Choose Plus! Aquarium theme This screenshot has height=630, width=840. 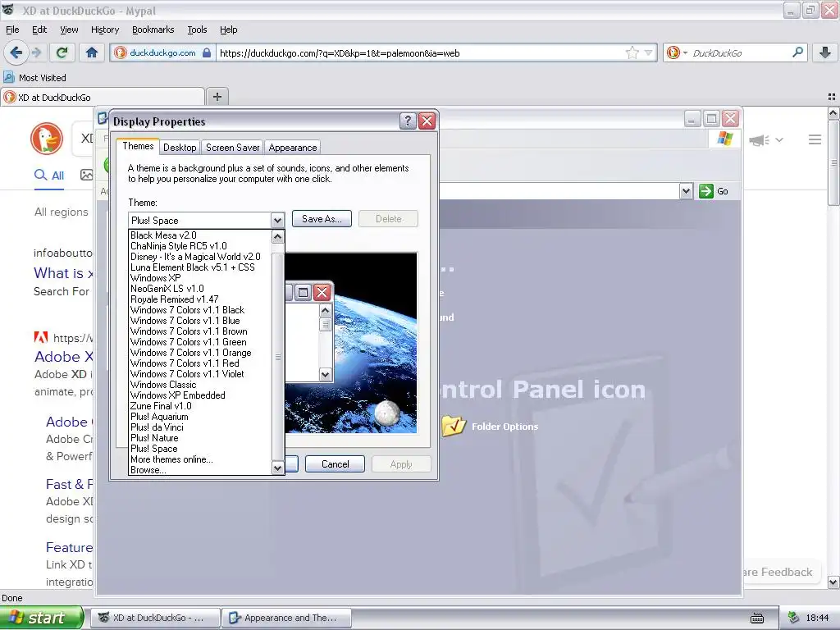coord(200,417)
